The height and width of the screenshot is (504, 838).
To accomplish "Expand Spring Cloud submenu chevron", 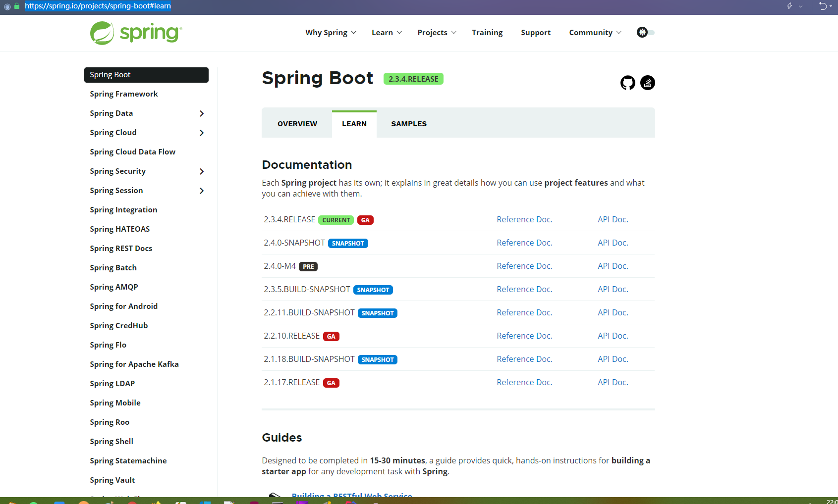I will (202, 133).
